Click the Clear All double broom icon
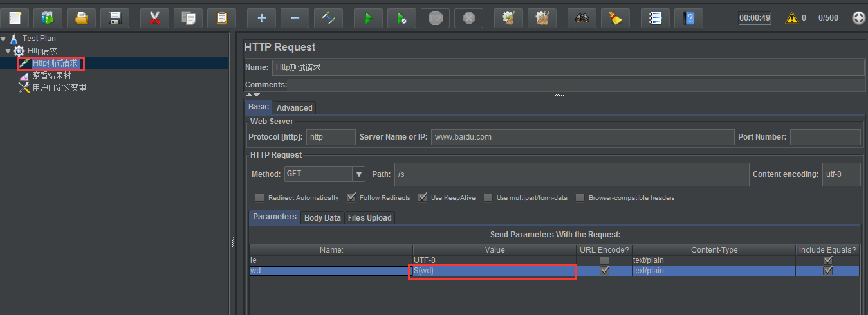The height and width of the screenshot is (315, 868). 542,18
